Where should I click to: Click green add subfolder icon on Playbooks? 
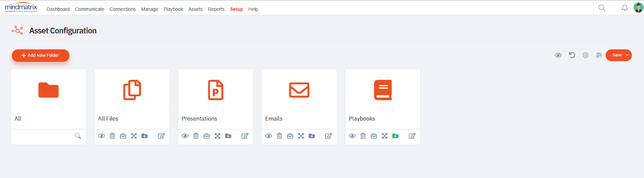click(x=395, y=136)
